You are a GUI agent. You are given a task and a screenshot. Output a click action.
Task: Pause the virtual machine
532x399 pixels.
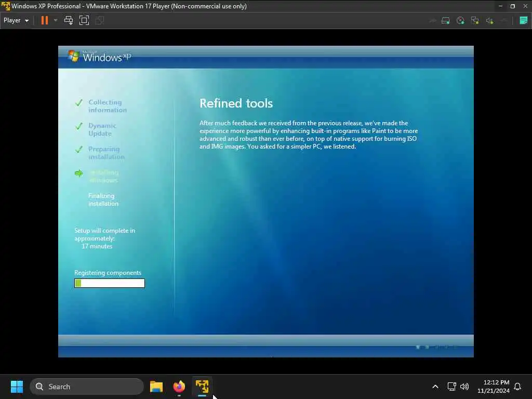[x=45, y=20]
